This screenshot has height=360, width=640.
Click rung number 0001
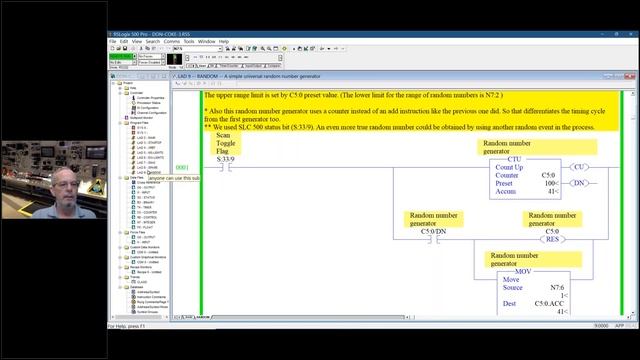point(182,167)
